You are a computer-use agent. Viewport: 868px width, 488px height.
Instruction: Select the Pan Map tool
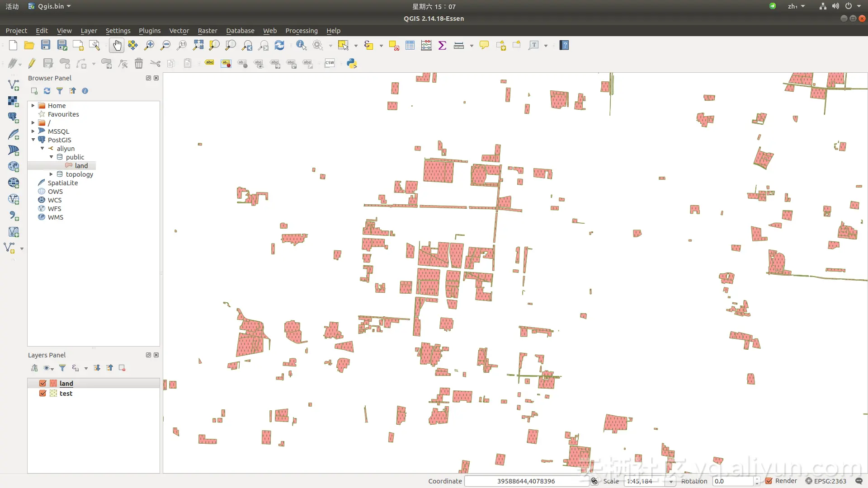coord(117,45)
